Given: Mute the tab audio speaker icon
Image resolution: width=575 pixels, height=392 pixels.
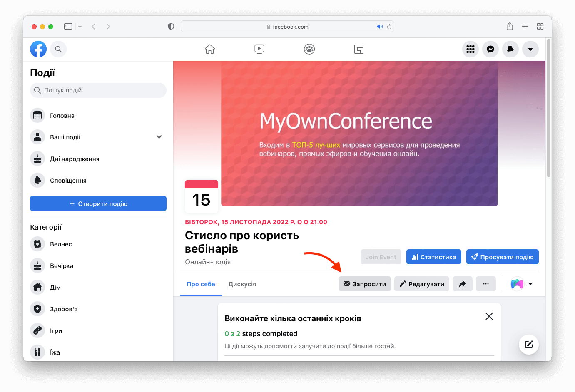Looking at the screenshot, I should click(x=379, y=27).
